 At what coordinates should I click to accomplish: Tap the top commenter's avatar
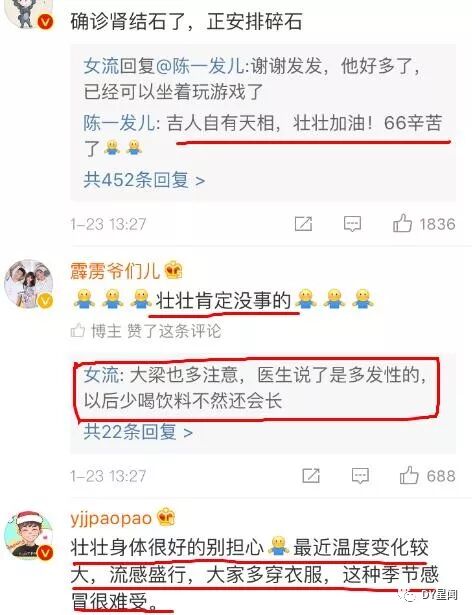(27, 14)
